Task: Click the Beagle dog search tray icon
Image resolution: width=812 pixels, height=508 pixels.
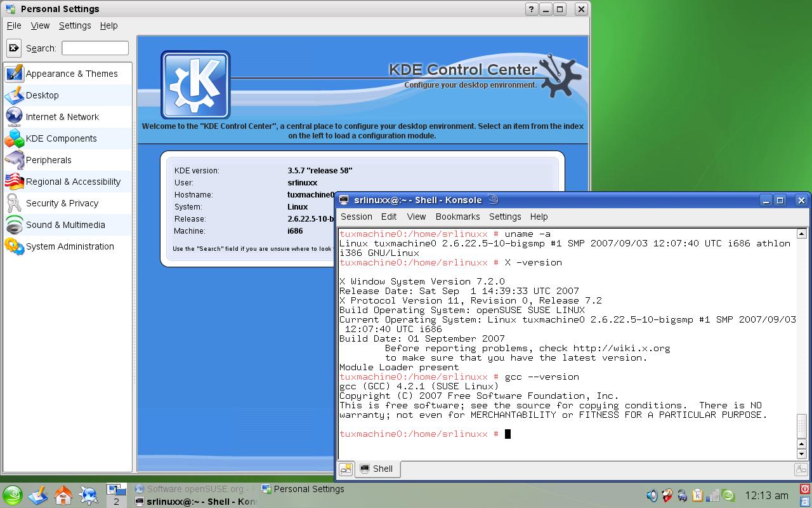Action: pos(667,495)
